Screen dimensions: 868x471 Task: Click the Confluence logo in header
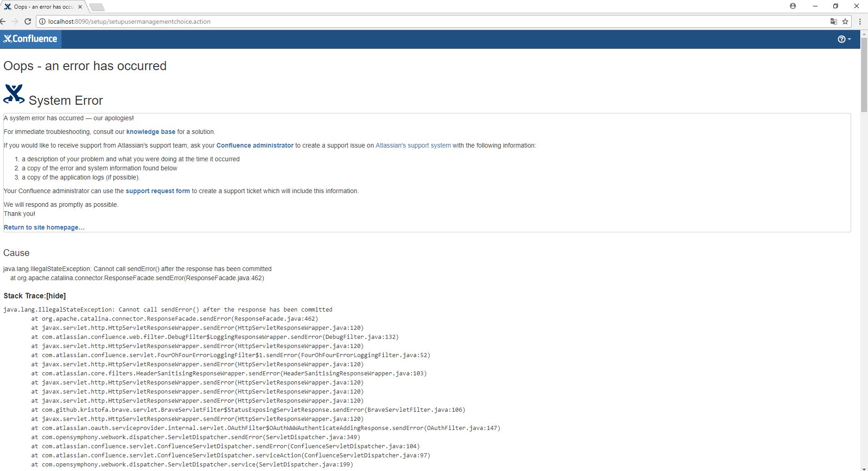[x=30, y=39]
